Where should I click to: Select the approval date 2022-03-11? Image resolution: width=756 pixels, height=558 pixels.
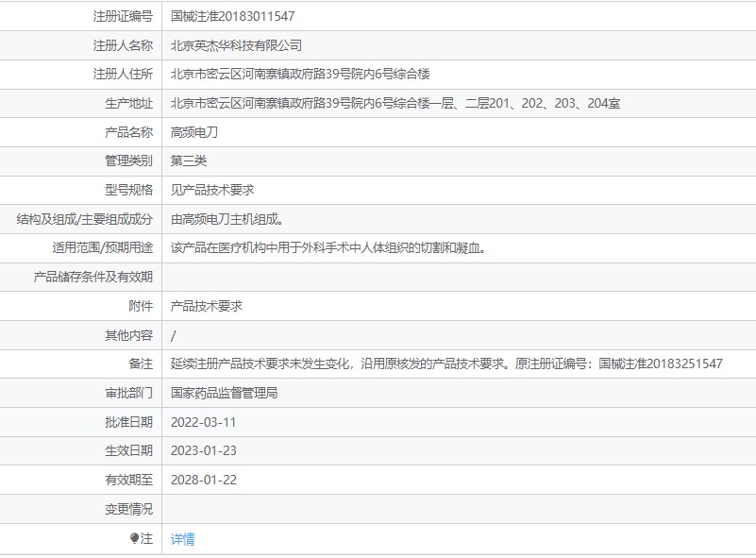pyautogui.click(x=204, y=422)
